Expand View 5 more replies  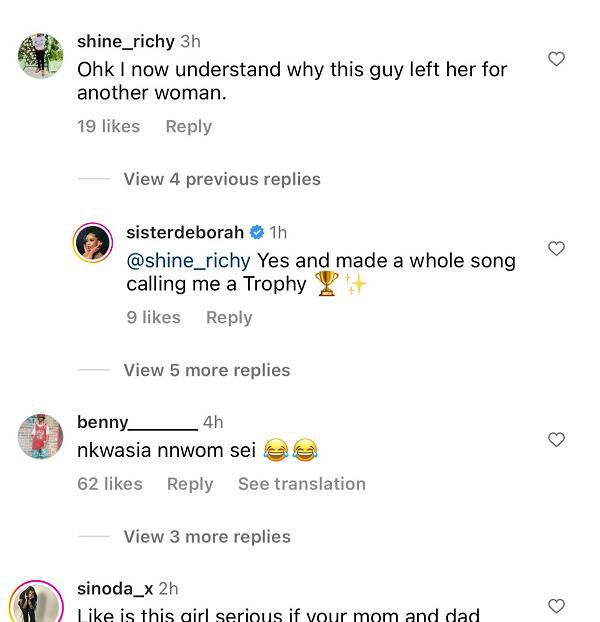click(206, 370)
